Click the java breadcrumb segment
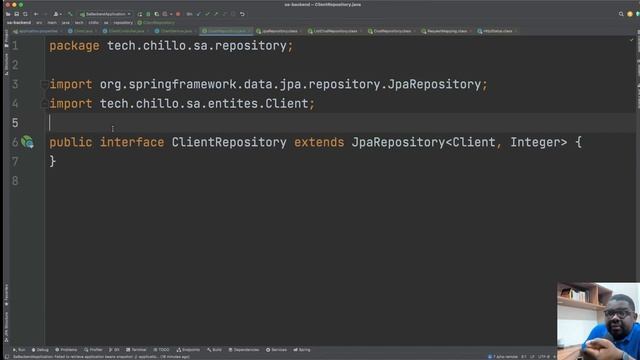640x360 pixels. [x=65, y=23]
